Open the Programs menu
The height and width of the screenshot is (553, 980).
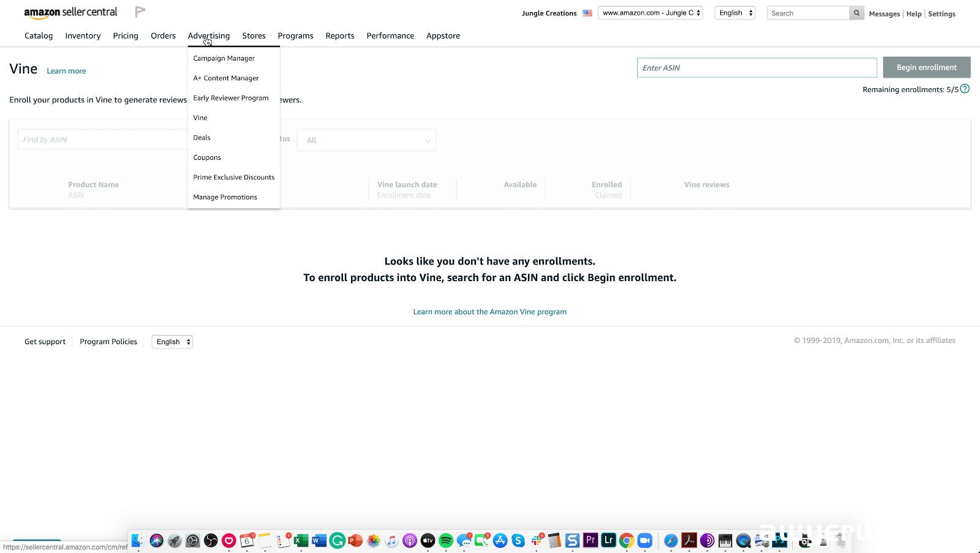[295, 36]
